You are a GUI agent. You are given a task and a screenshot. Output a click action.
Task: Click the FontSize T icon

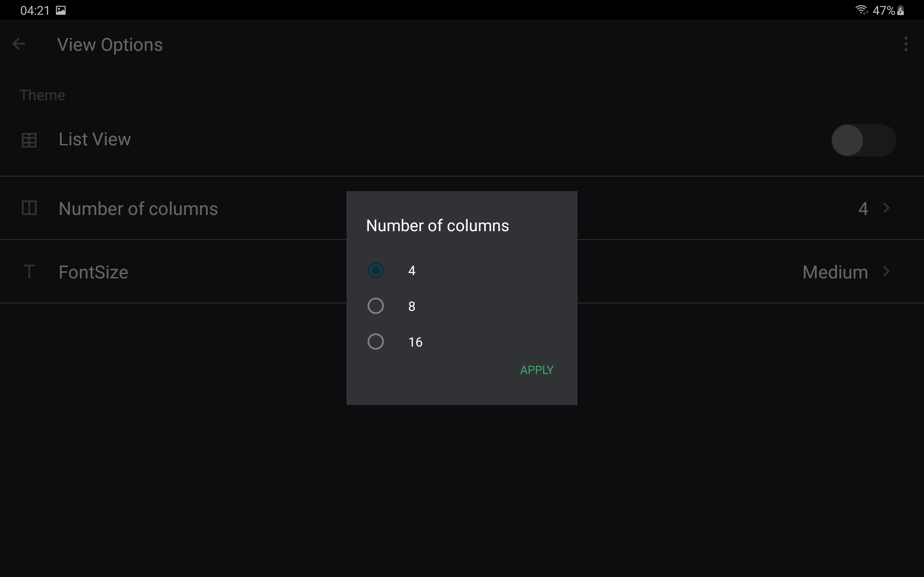(x=29, y=272)
